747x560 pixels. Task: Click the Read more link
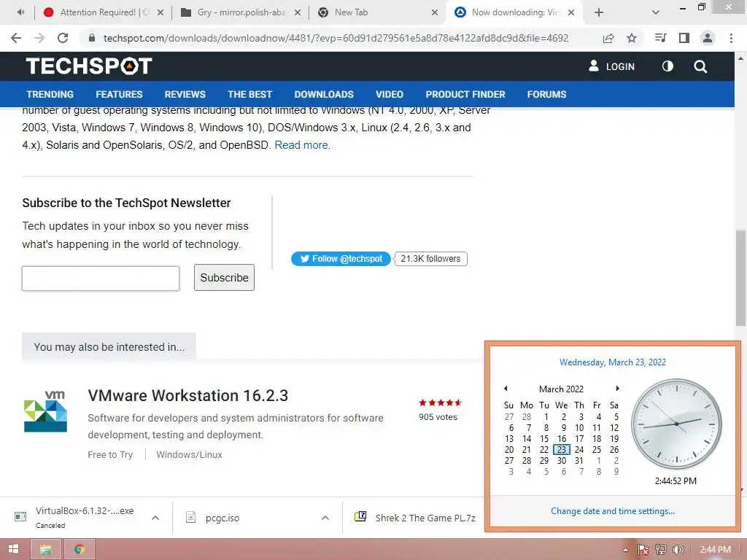coord(303,145)
